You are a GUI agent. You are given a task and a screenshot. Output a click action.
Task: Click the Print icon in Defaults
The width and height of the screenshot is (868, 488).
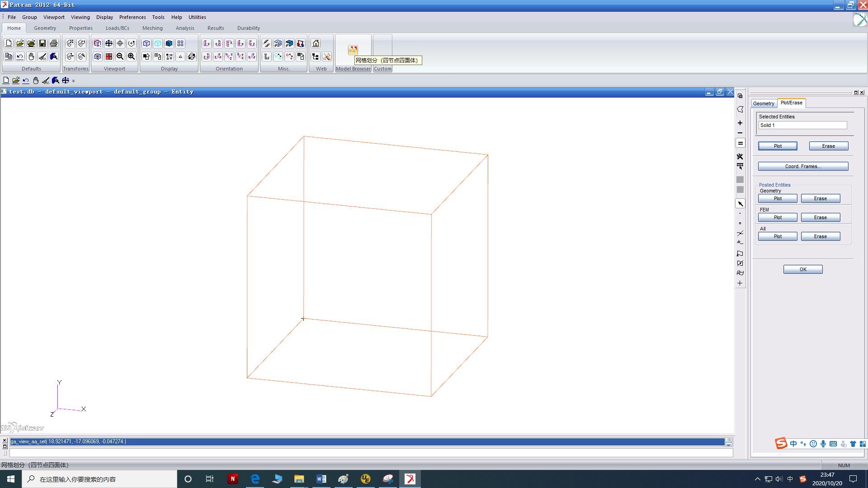(54, 43)
